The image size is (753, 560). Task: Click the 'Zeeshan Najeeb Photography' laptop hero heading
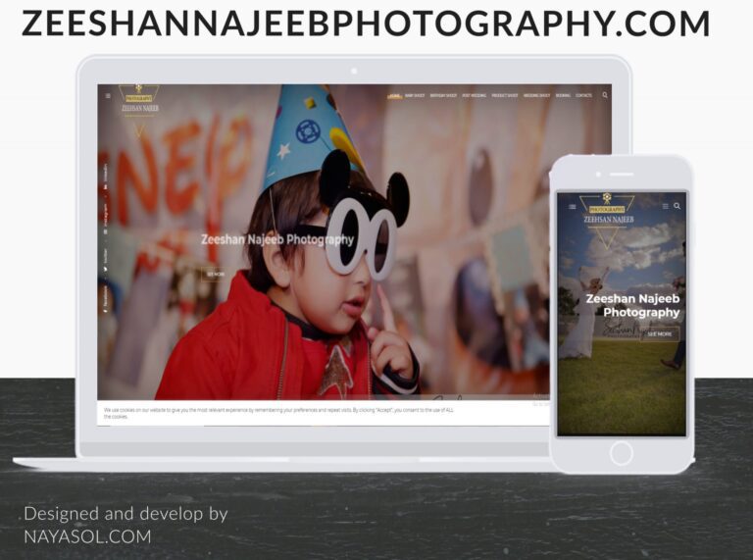(277, 239)
